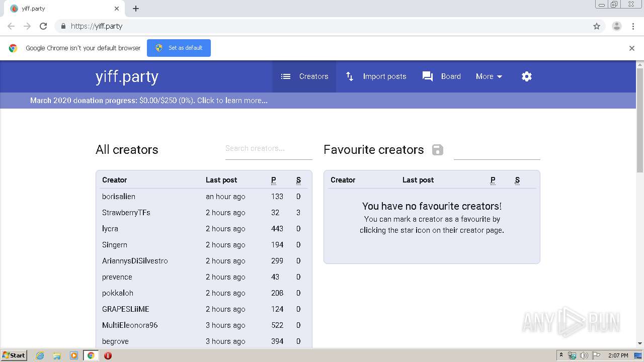
Task: Open creator AriannysDiSilvestro
Action: (x=135, y=261)
